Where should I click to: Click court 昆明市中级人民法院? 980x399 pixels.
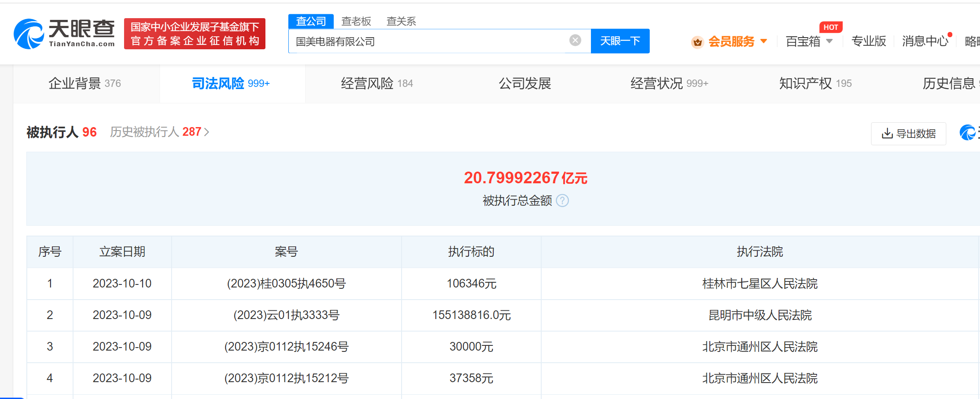tap(760, 315)
